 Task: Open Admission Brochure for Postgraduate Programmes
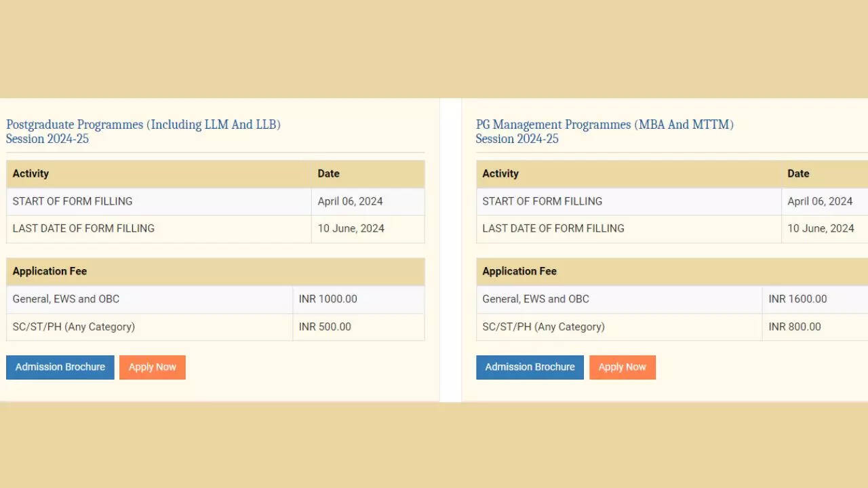pos(60,367)
